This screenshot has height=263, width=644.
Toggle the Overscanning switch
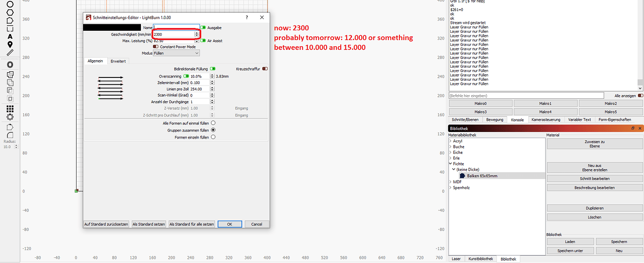pyautogui.click(x=186, y=76)
